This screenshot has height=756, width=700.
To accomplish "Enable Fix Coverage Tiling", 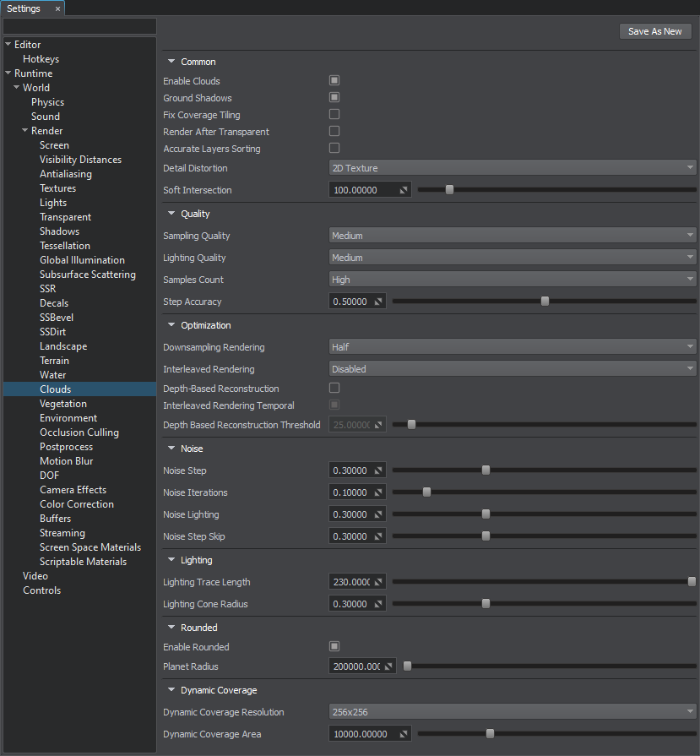I will (334, 114).
